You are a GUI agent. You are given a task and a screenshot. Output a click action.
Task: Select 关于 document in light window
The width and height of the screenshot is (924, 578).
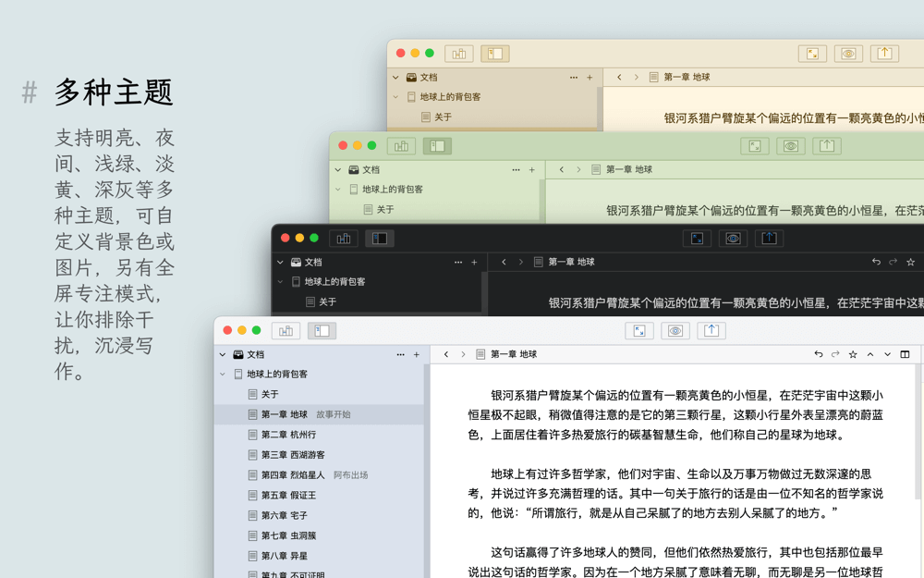319,394
